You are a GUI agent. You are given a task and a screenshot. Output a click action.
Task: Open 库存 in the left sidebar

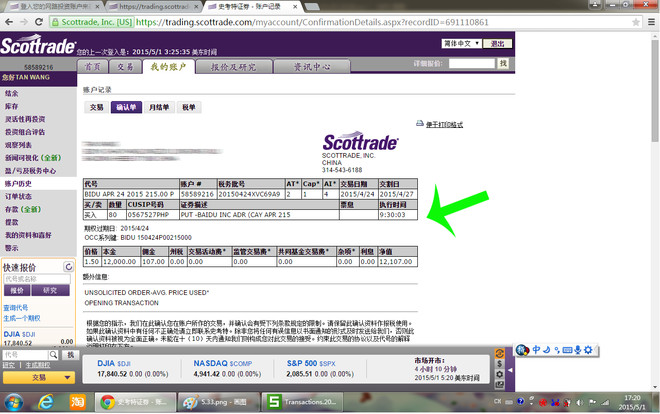11,106
